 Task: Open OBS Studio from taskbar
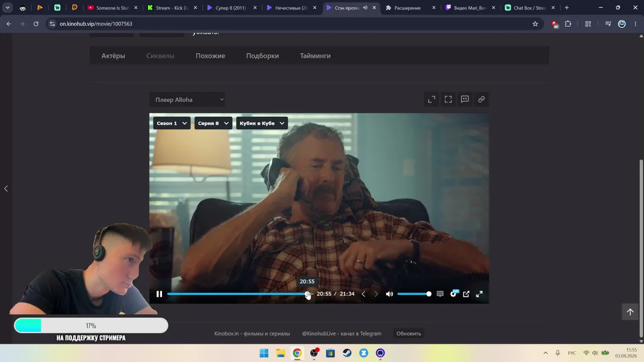[314, 353]
